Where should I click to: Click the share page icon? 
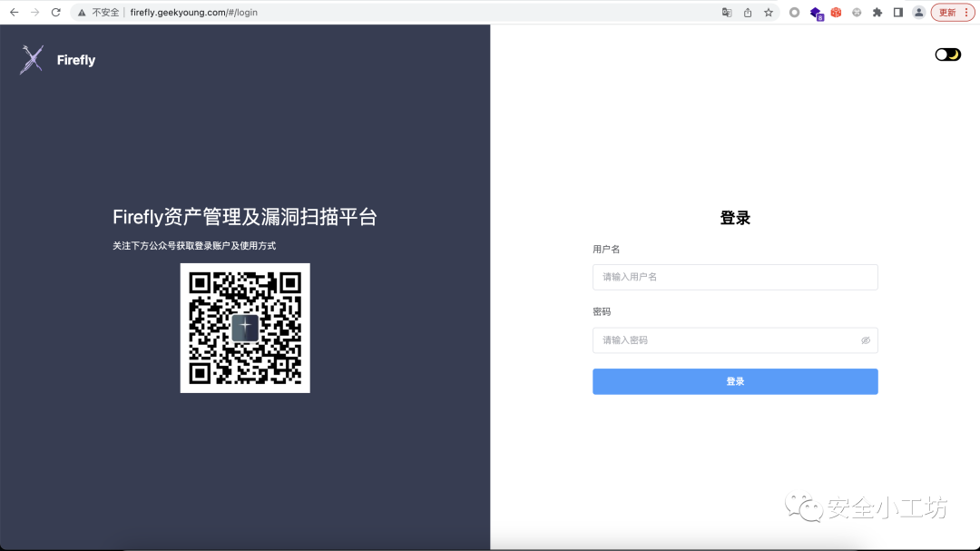[748, 13]
